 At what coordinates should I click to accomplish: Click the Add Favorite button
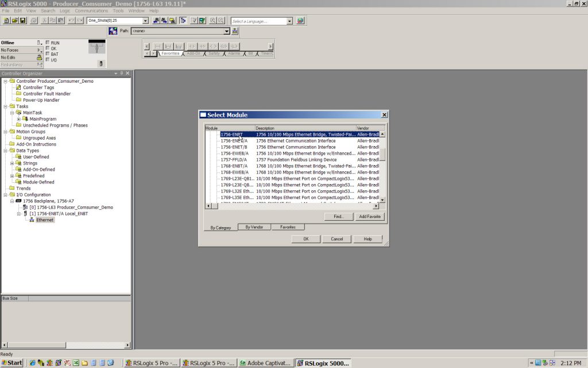click(x=370, y=216)
